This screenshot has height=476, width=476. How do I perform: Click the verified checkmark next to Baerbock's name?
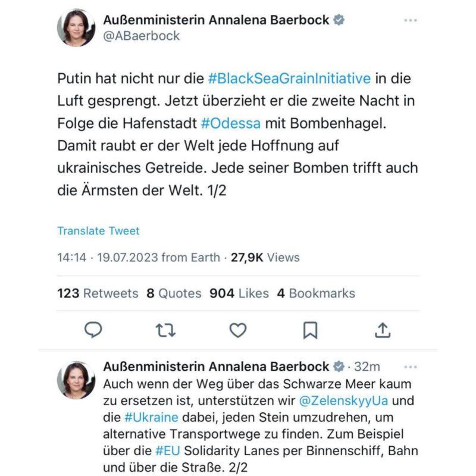339,18
